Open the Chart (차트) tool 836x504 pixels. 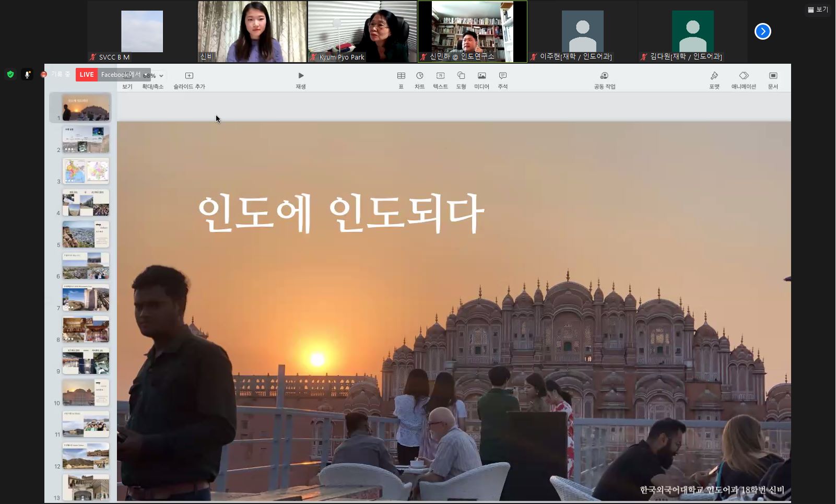[420, 76]
